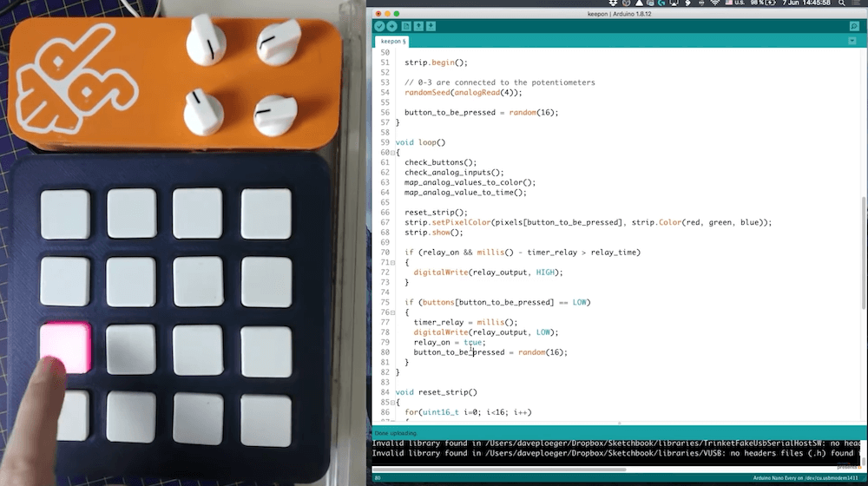The image size is (868, 486).
Task: Click the date and time in menu bar
Action: coord(806,3)
